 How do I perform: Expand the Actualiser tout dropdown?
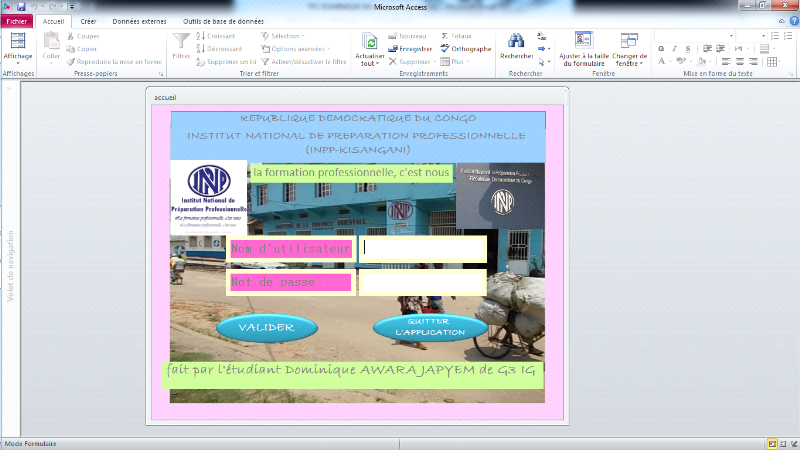(x=370, y=63)
